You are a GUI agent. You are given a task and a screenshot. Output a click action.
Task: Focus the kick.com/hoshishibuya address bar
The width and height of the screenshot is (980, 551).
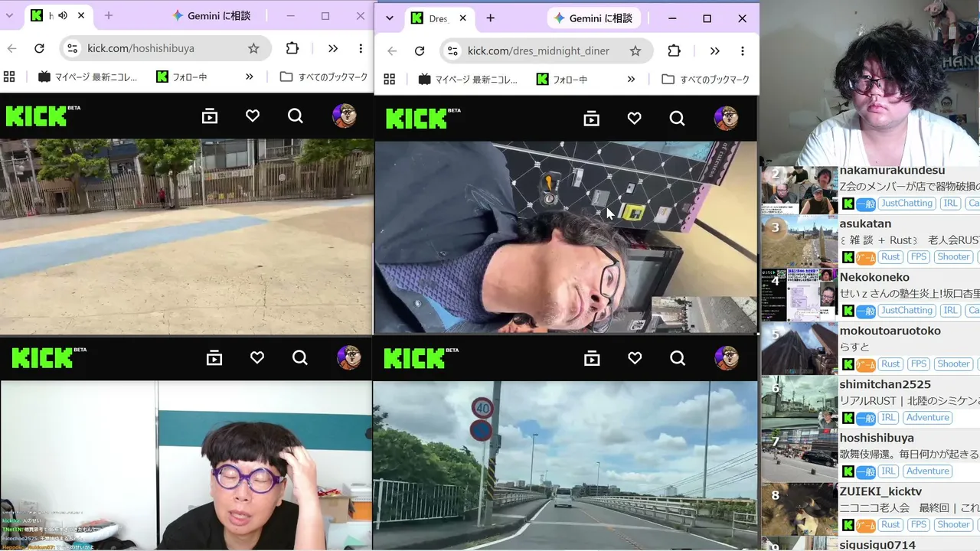point(165,48)
